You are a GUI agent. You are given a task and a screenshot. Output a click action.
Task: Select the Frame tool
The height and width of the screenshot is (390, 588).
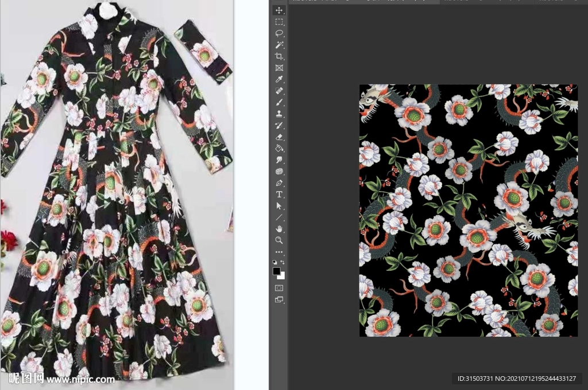coord(279,68)
